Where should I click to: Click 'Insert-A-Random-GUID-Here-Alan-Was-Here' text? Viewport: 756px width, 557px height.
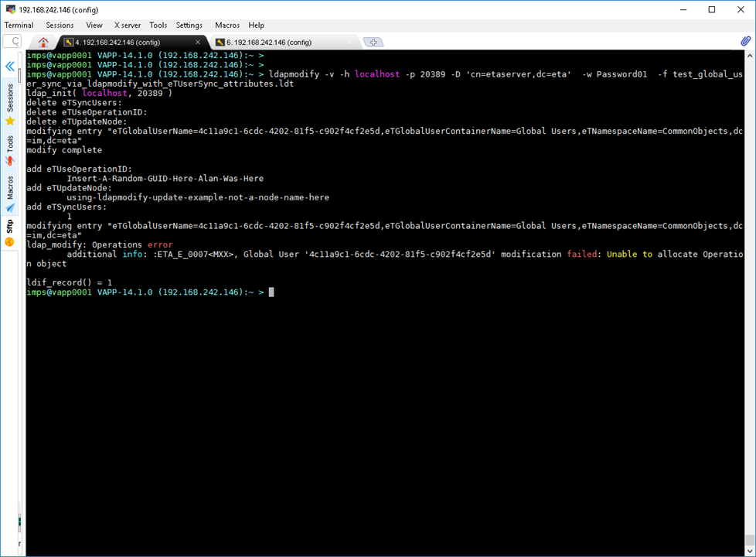click(x=165, y=179)
